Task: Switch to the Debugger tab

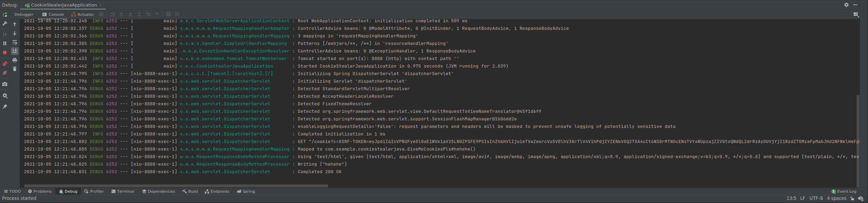Action: pyautogui.click(x=24, y=14)
